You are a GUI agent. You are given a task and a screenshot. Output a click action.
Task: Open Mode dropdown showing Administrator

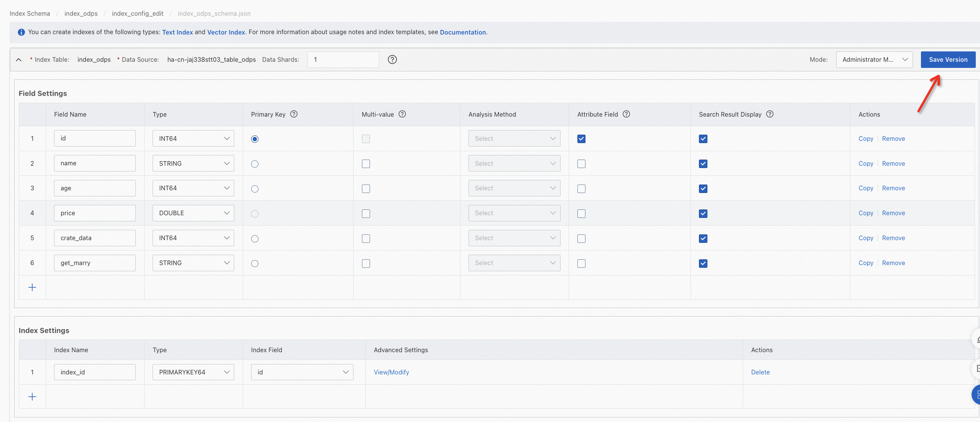pyautogui.click(x=874, y=59)
